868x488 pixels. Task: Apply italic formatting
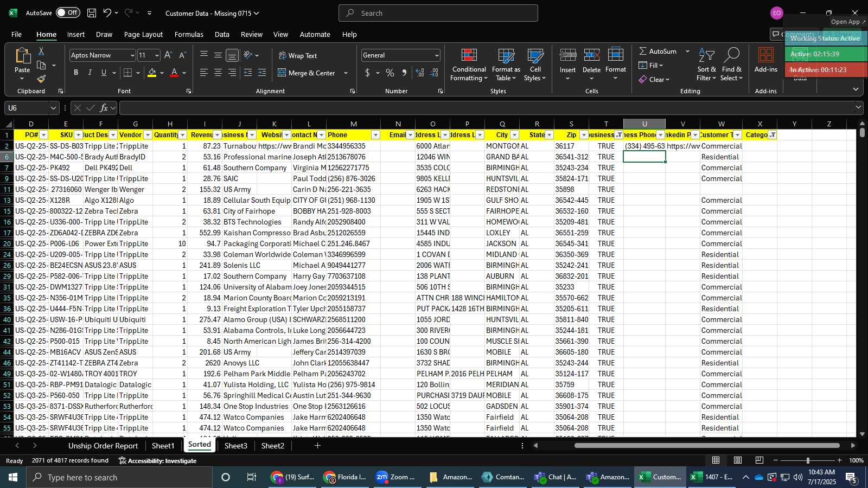pos(90,73)
